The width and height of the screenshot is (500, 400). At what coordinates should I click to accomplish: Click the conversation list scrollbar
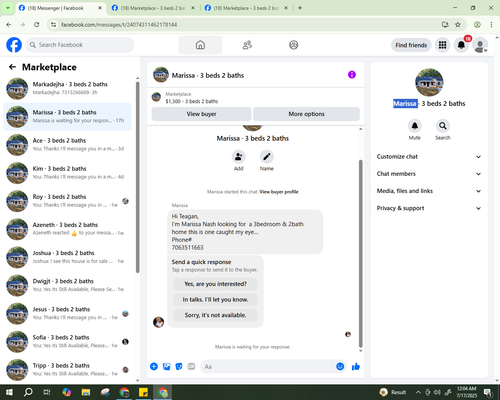(x=138, y=177)
